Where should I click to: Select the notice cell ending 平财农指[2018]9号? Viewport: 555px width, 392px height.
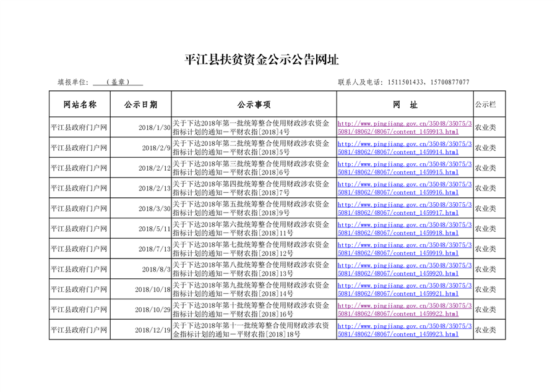[x=254, y=208]
